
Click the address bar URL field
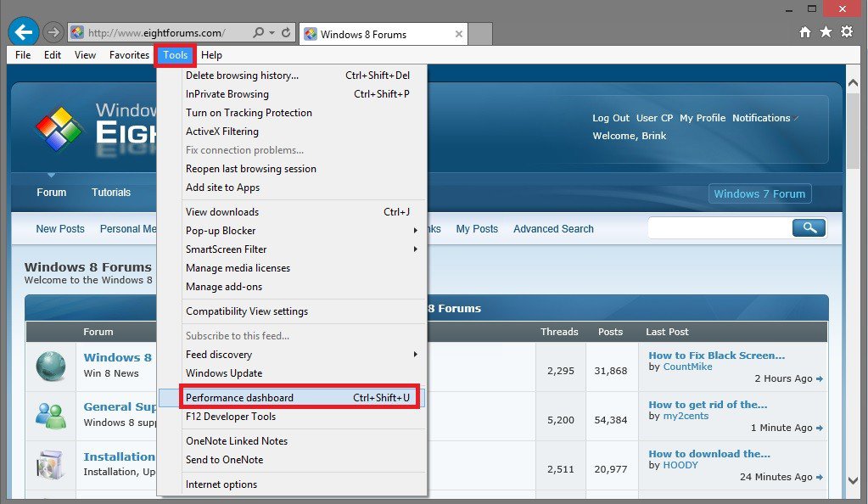tap(168, 33)
